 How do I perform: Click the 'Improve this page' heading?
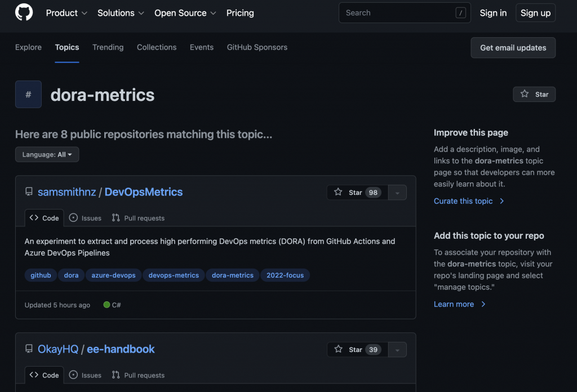471,133
